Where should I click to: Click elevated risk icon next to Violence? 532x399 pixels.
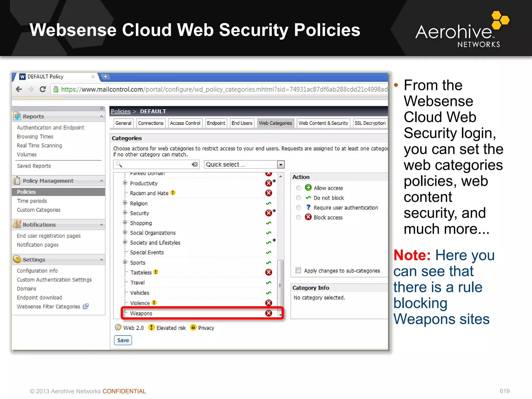click(154, 303)
